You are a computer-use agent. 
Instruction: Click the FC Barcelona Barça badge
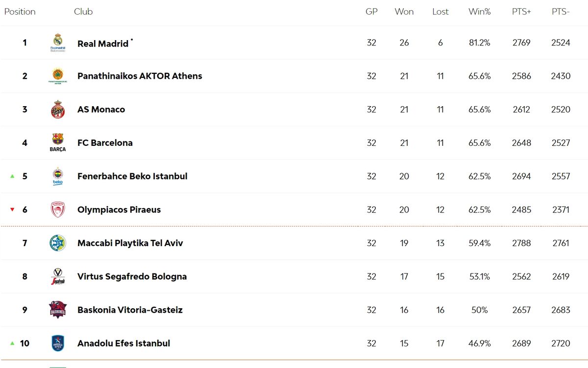(x=58, y=142)
